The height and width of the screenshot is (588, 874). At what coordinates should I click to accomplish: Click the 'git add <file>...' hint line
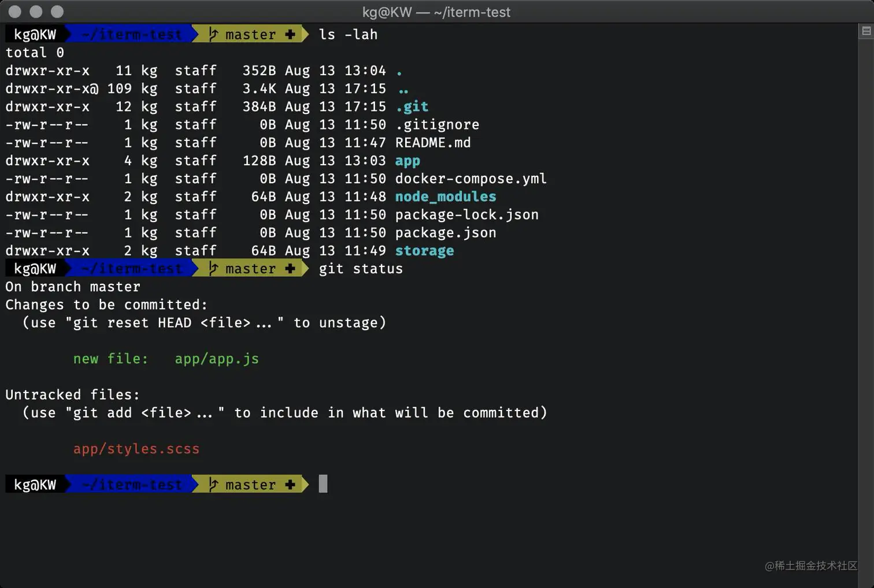[284, 413]
